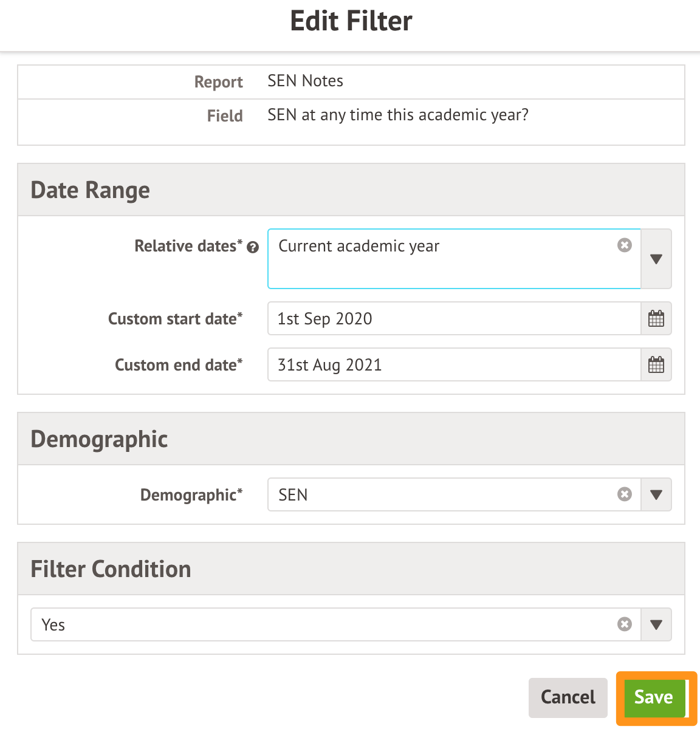This screenshot has height=752, width=700.
Task: Open the Demographic dropdown arrow
Action: (656, 494)
